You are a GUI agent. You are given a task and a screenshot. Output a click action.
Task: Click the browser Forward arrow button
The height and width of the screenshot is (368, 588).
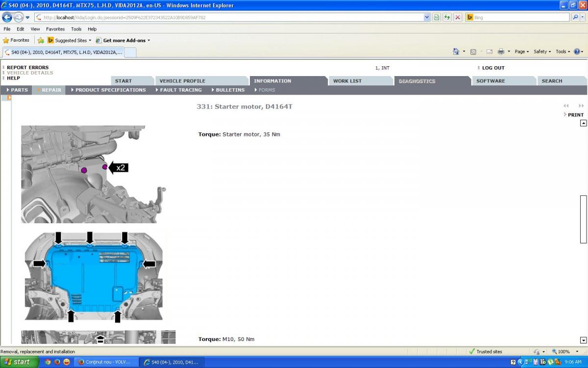coord(19,17)
